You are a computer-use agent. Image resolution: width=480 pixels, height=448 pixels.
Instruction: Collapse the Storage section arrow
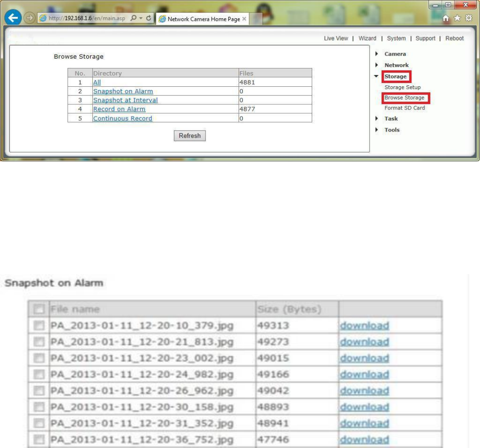(376, 76)
